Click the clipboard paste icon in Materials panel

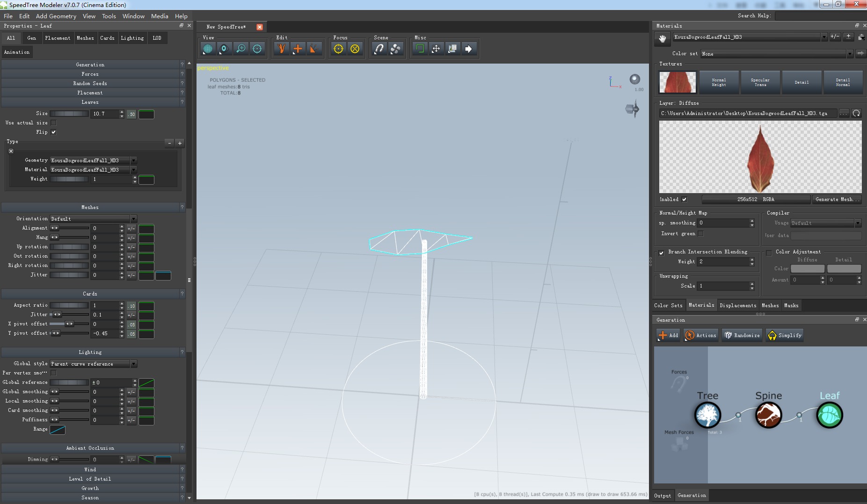point(861,37)
